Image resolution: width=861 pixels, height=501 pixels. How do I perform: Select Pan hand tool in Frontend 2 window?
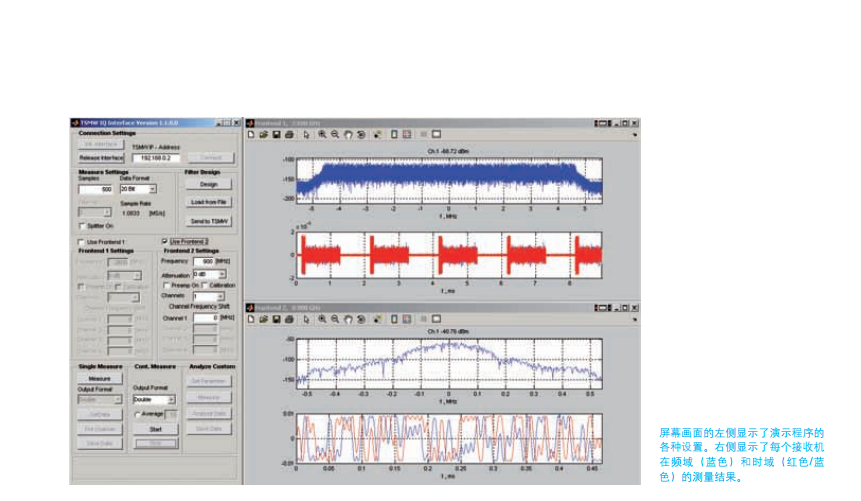pos(348,319)
